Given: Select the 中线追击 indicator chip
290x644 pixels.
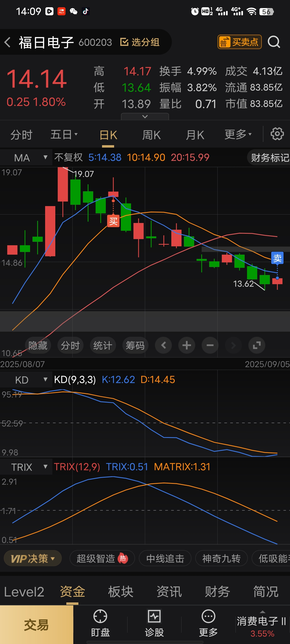Looking at the screenshot, I should (165, 559).
